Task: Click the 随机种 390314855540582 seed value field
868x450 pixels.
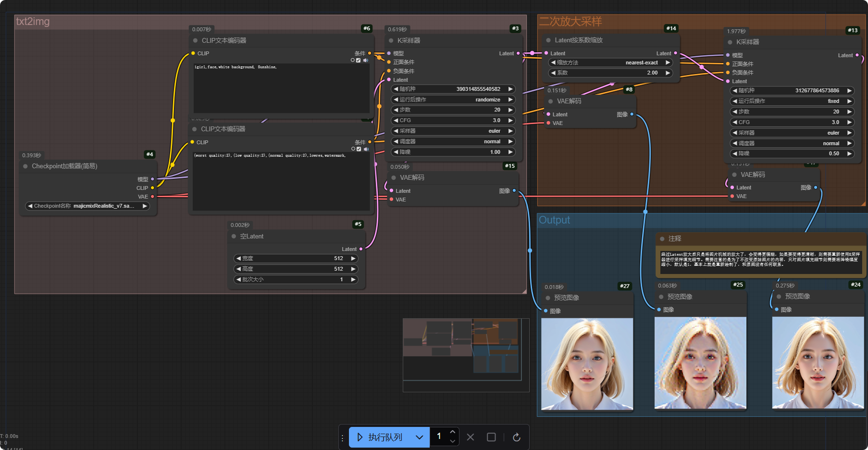Action: pyautogui.click(x=453, y=89)
